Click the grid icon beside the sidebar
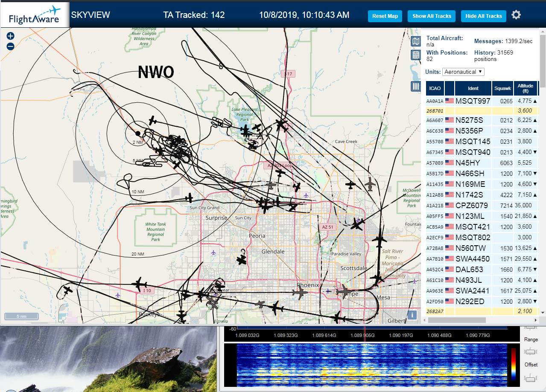This screenshot has width=546, height=392. [x=416, y=55]
